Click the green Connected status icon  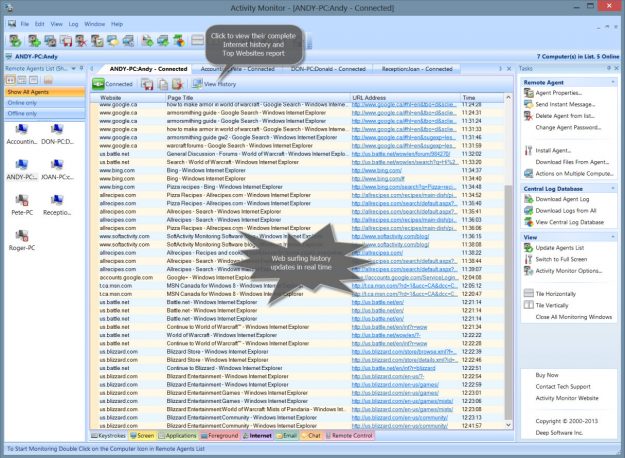(98, 84)
